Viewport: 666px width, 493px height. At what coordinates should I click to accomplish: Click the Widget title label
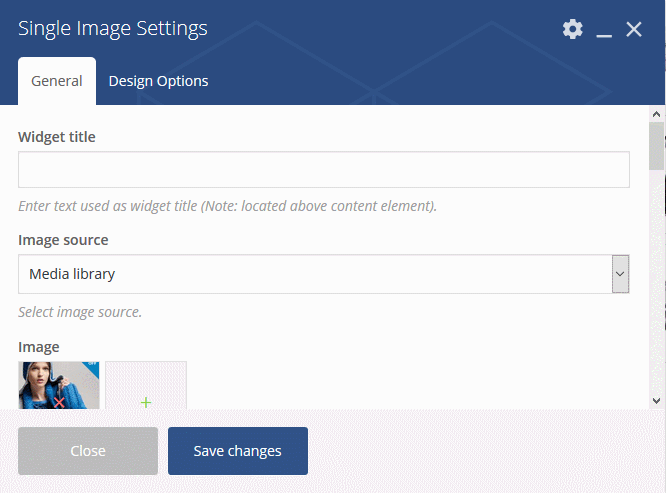57,137
